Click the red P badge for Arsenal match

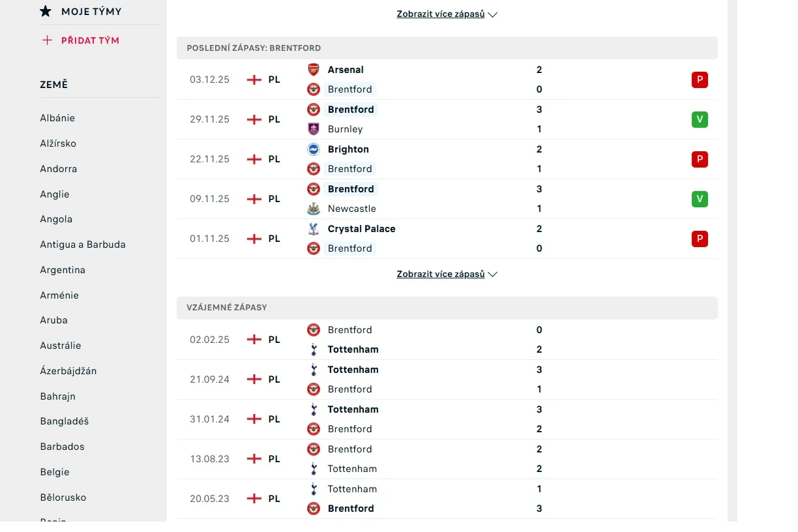[700, 80]
